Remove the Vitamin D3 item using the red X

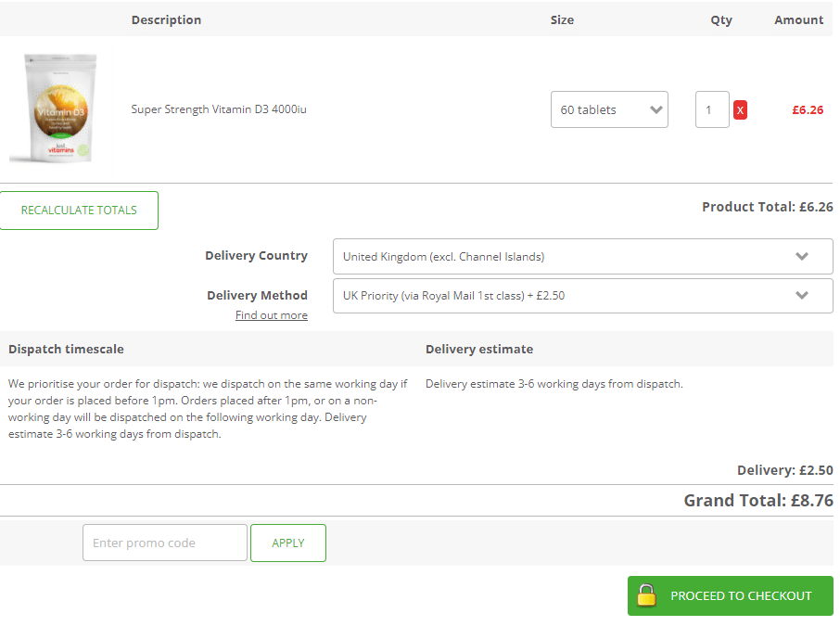[x=740, y=109]
